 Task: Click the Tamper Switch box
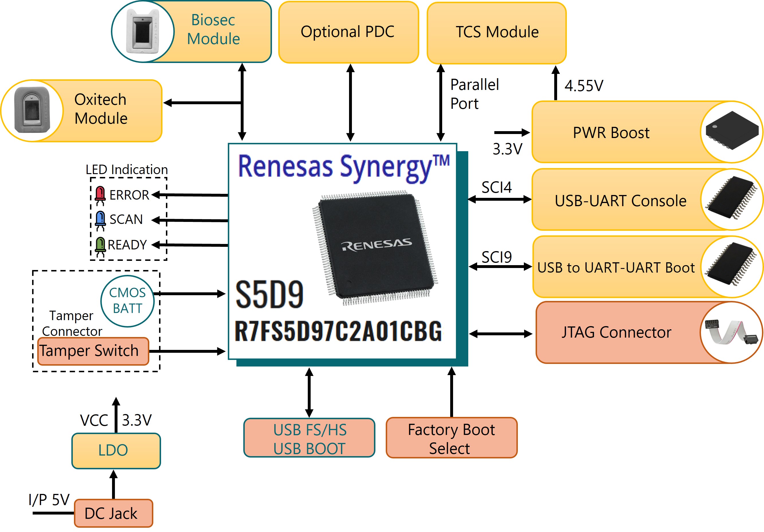[93, 351]
